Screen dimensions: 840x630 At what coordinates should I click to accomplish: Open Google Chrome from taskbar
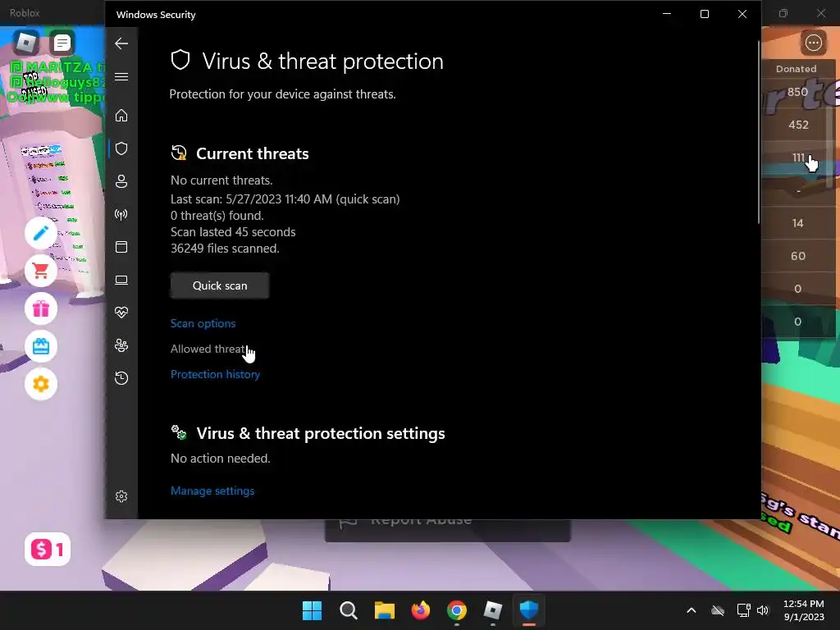457,610
